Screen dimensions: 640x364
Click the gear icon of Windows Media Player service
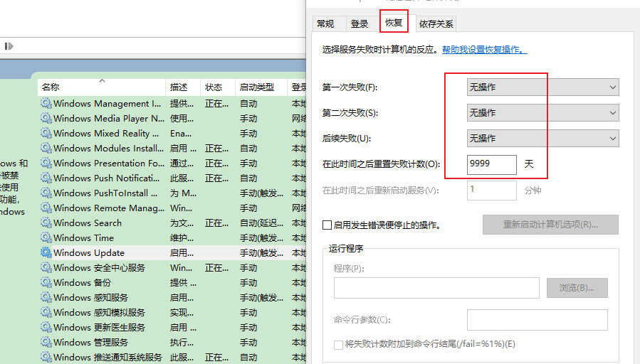pyautogui.click(x=46, y=118)
